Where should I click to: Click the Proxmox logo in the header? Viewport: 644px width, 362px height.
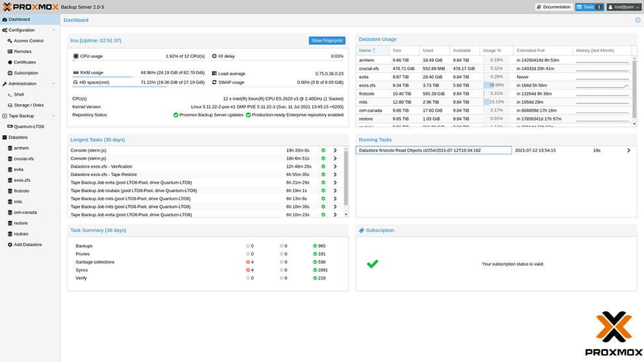pos(30,7)
